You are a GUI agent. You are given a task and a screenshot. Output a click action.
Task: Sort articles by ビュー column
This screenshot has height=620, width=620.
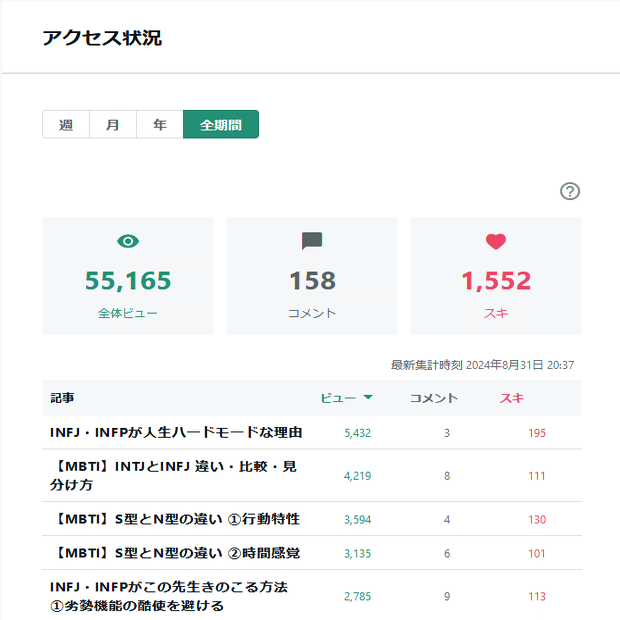[x=338, y=398]
